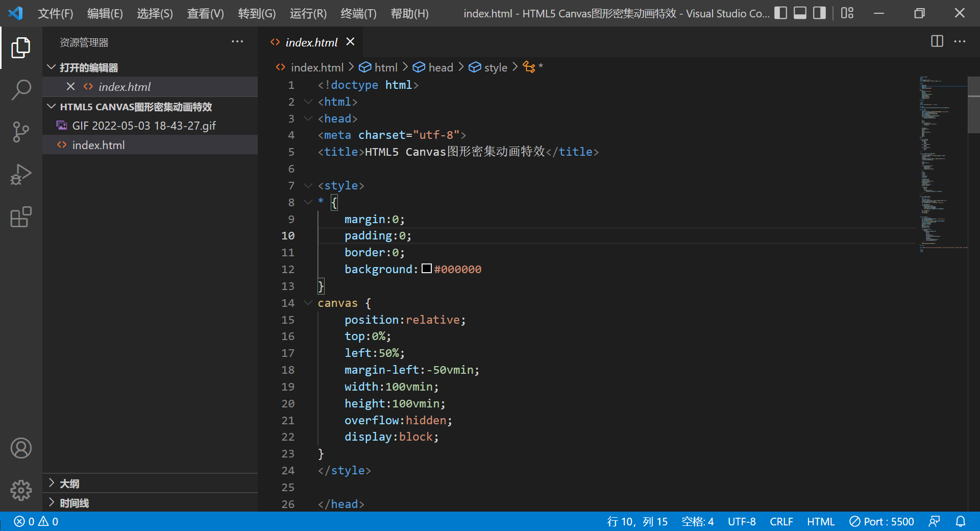Collapse the 打开的编辑器 section
The width and height of the screenshot is (980, 531).
tap(150, 67)
